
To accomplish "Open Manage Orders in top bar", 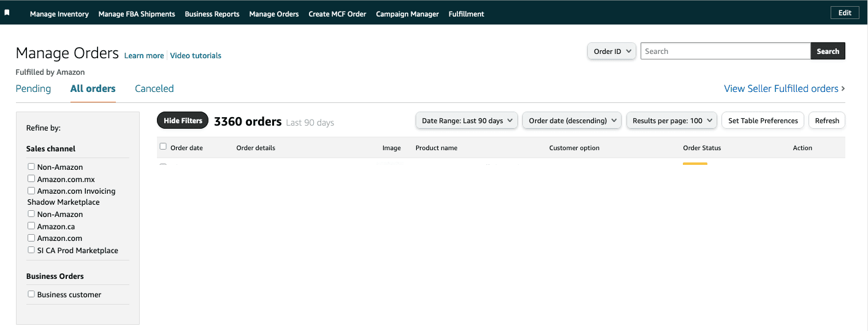I will tap(274, 14).
